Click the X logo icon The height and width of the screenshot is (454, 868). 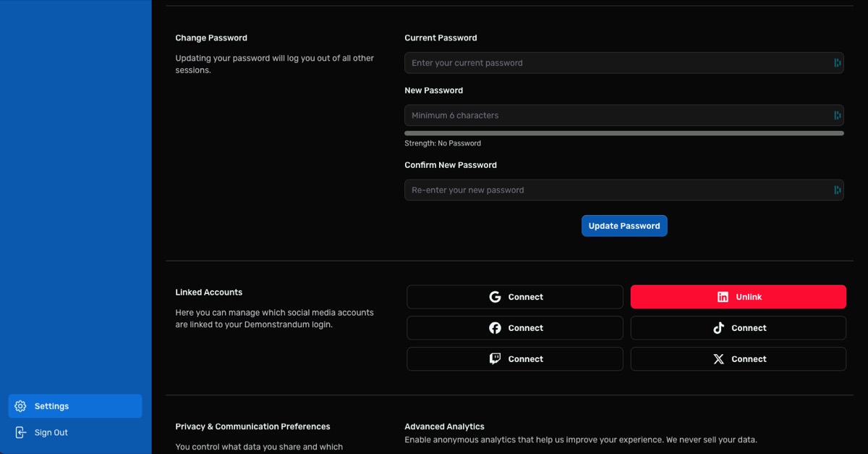[718, 359]
